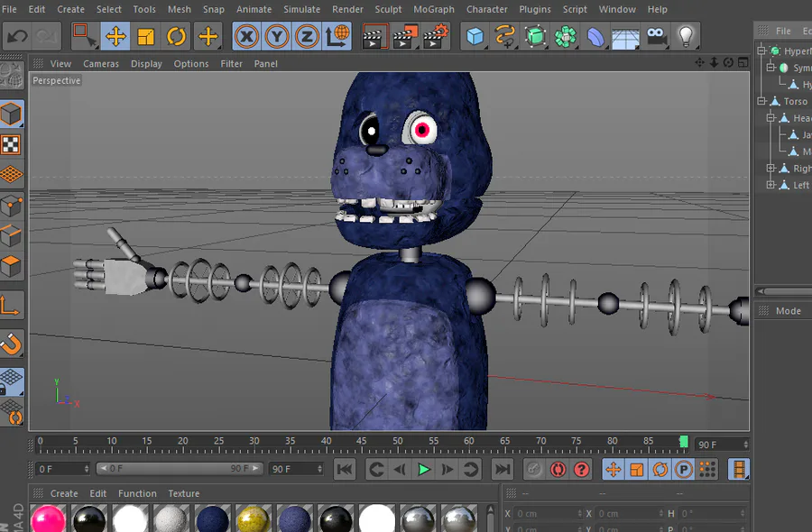812x532 pixels.
Task: Select the Scale tool in top toolbar
Action: pos(145,37)
